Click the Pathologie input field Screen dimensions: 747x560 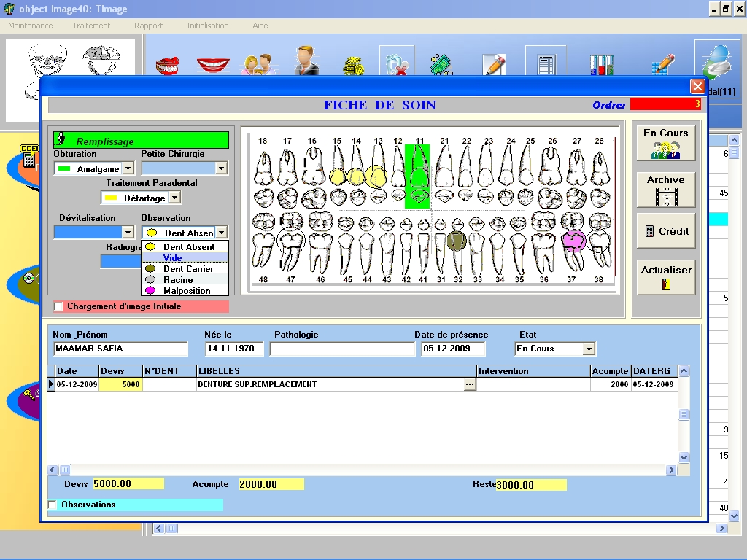tap(341, 349)
